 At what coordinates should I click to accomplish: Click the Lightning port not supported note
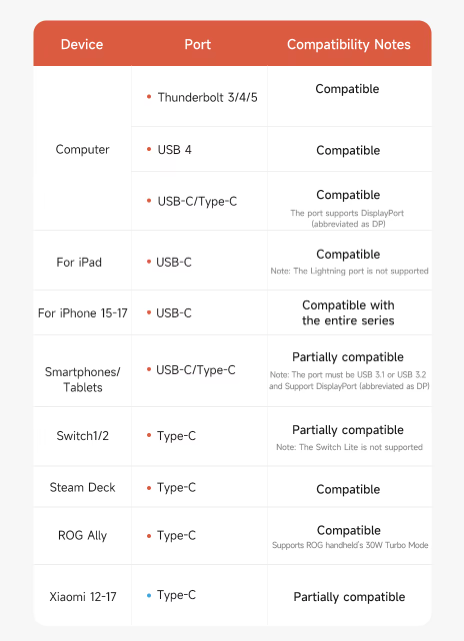(x=350, y=271)
